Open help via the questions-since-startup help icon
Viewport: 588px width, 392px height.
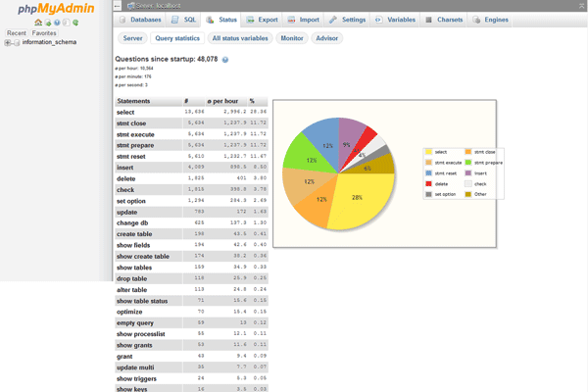click(225, 60)
